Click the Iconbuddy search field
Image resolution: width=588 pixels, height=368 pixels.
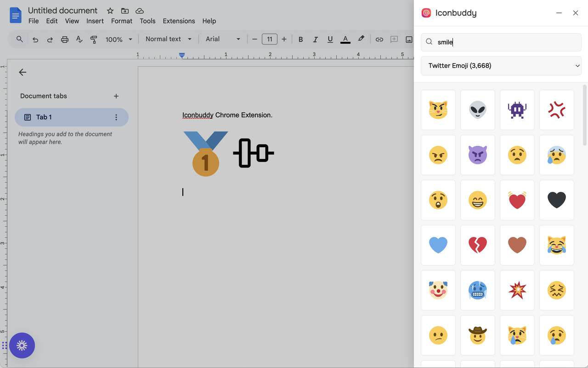501,42
